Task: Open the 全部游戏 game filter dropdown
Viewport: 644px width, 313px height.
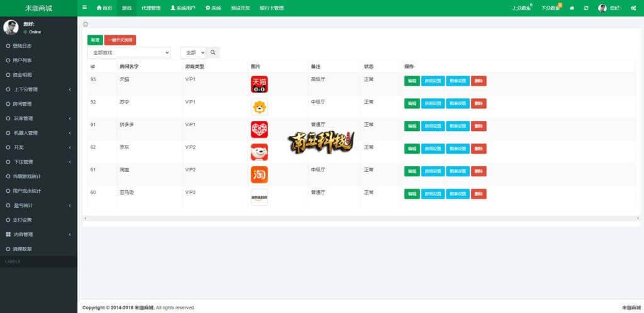Action: click(x=128, y=53)
